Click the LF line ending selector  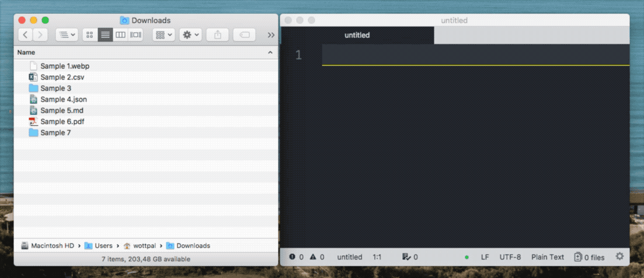click(485, 257)
